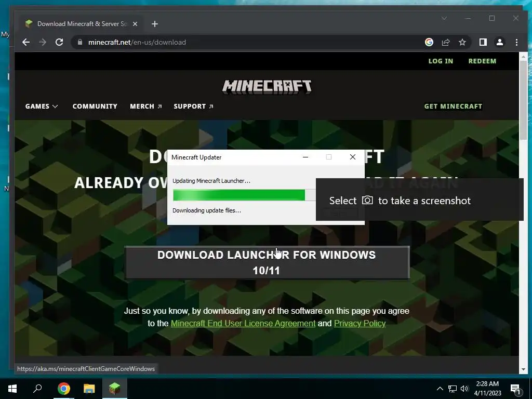Click the page vertical scrollbar thumb
The width and height of the screenshot is (532, 399).
point(523,100)
